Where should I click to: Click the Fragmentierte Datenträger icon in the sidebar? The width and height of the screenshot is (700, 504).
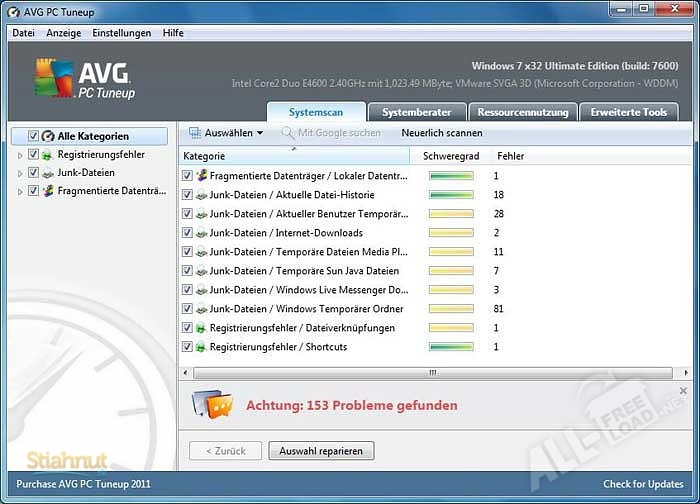[48, 191]
